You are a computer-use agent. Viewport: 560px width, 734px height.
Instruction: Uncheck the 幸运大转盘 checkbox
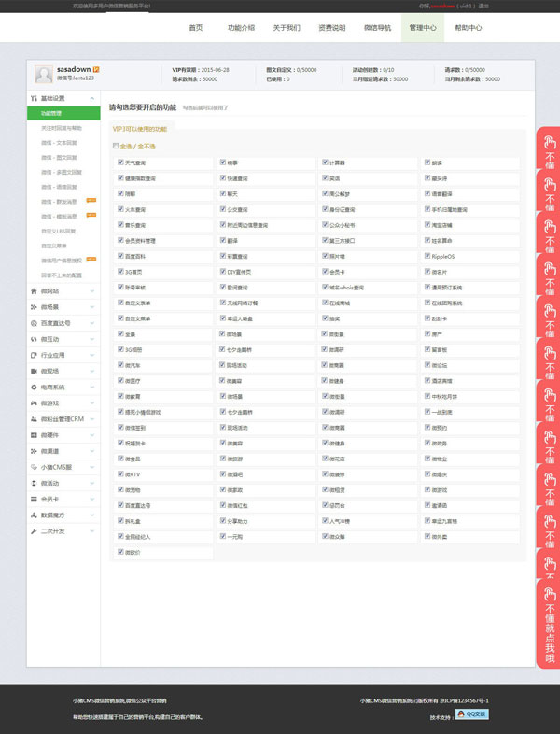point(223,318)
